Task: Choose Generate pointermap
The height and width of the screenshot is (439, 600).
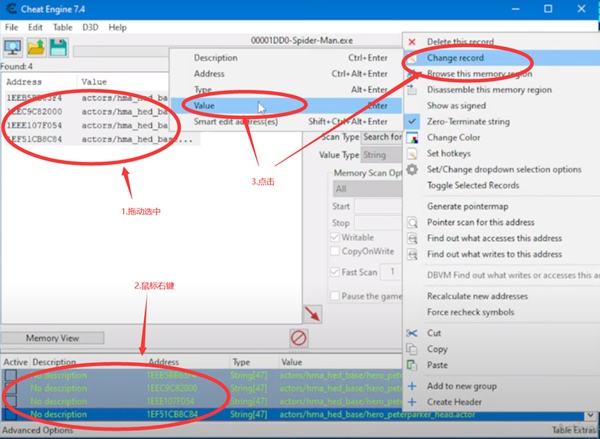Action: click(502, 207)
